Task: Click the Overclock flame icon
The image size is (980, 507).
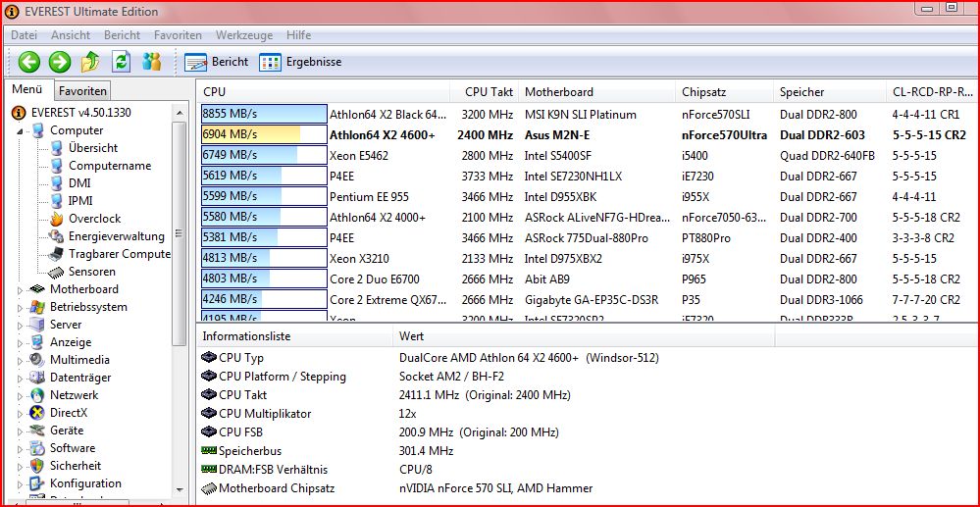Action: pyautogui.click(x=57, y=219)
